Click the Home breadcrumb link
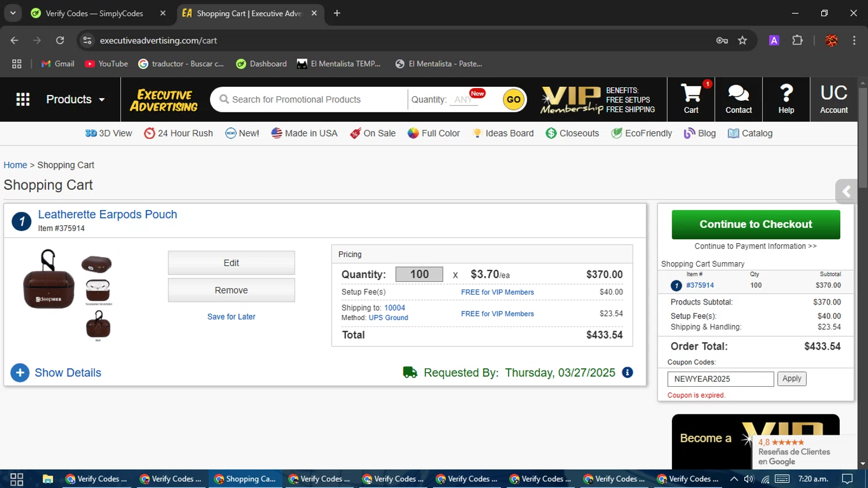This screenshot has width=868, height=488. click(15, 165)
